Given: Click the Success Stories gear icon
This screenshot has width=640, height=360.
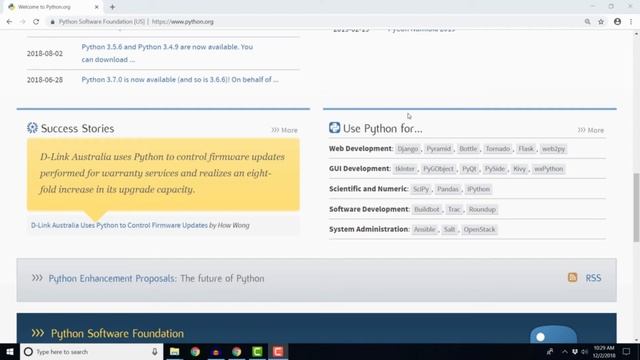Looking at the screenshot, I should pos(32,128).
